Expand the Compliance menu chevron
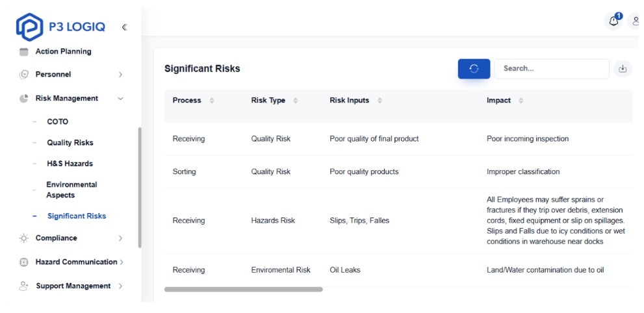This screenshot has width=644, height=313. pyautogui.click(x=120, y=238)
